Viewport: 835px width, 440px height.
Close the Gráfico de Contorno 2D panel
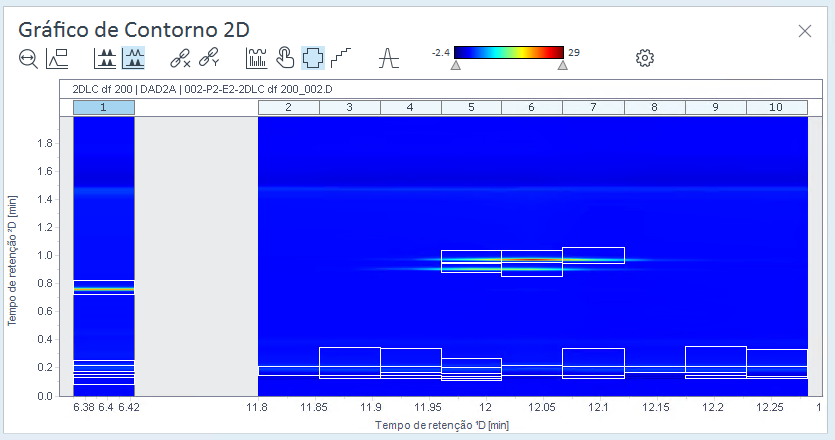(x=805, y=31)
